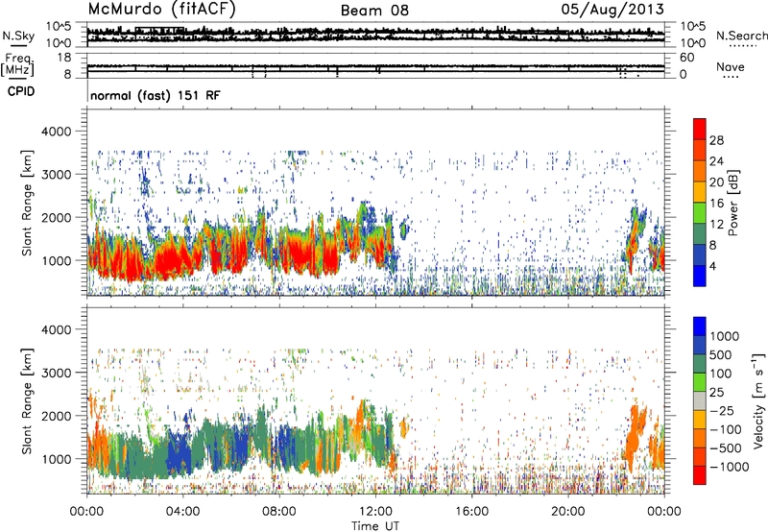This screenshot has width=768, height=532.
Task: Click the date '05/Aug/2013'
Action: click(x=612, y=10)
